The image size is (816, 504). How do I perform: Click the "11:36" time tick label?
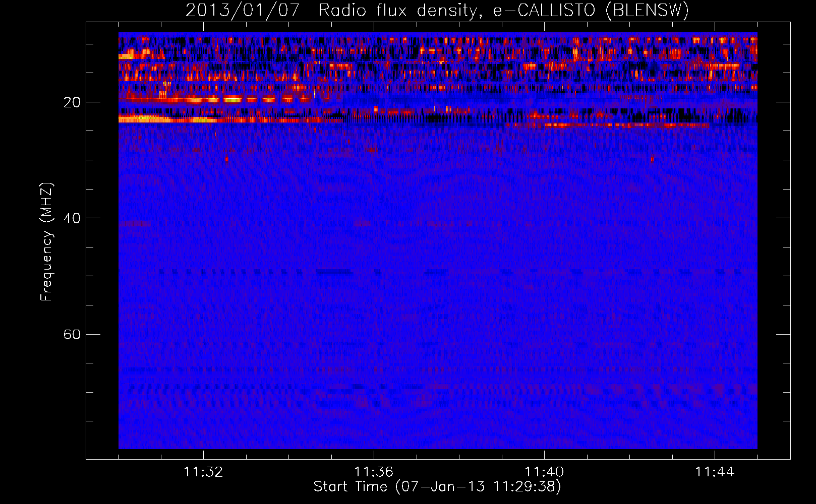click(x=374, y=472)
